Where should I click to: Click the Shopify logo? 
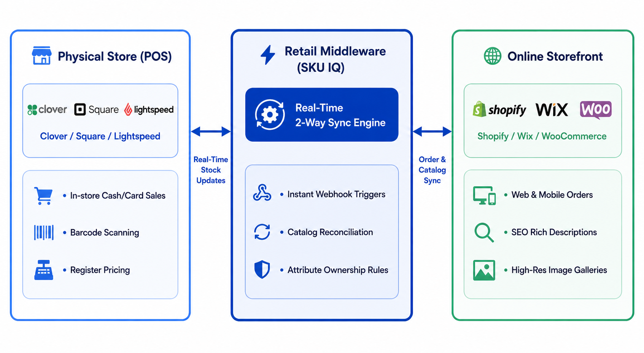coord(499,110)
